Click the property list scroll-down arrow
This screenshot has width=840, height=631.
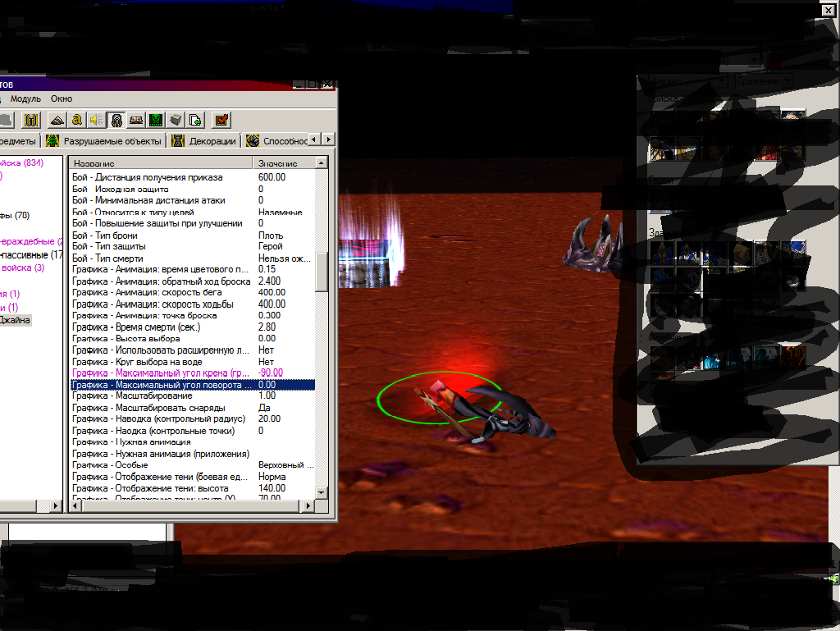tap(322, 492)
